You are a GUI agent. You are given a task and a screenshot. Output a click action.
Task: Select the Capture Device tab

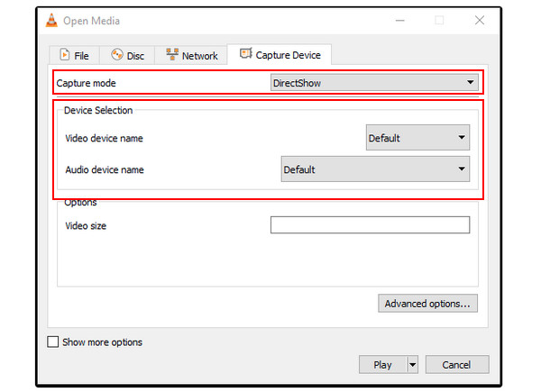coord(280,54)
